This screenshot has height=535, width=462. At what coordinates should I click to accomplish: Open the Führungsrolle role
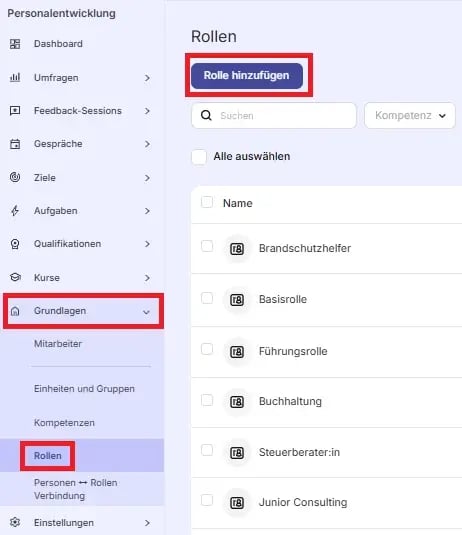click(x=293, y=351)
